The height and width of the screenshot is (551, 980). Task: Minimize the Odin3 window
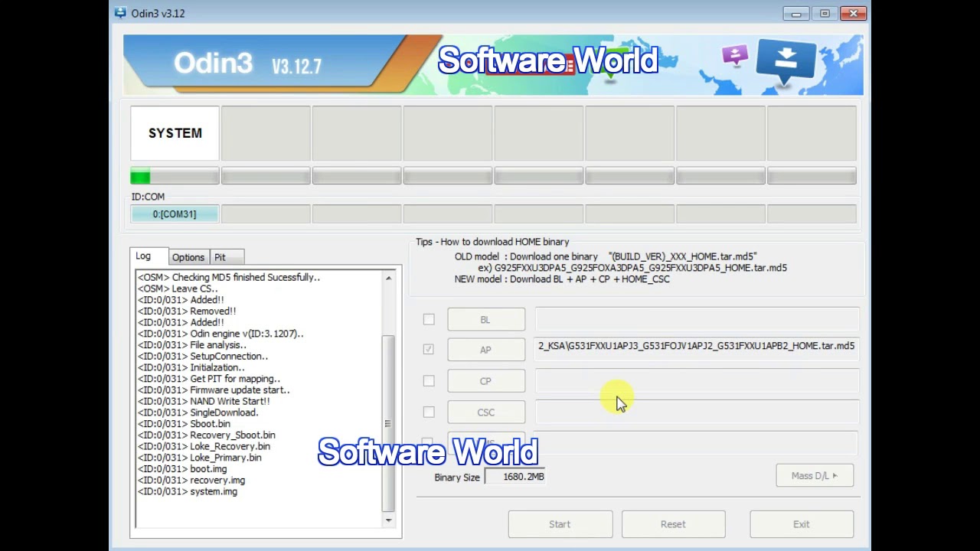pos(796,13)
